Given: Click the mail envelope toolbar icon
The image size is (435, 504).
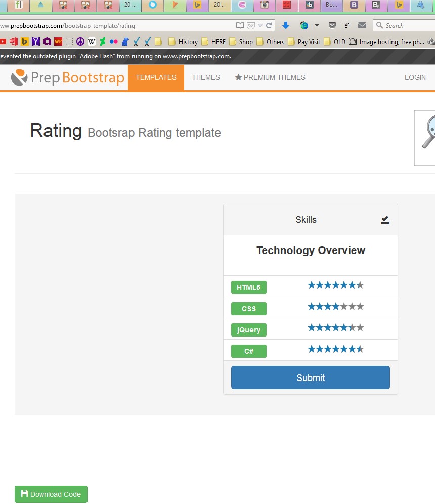Looking at the screenshot, I should 362,25.
